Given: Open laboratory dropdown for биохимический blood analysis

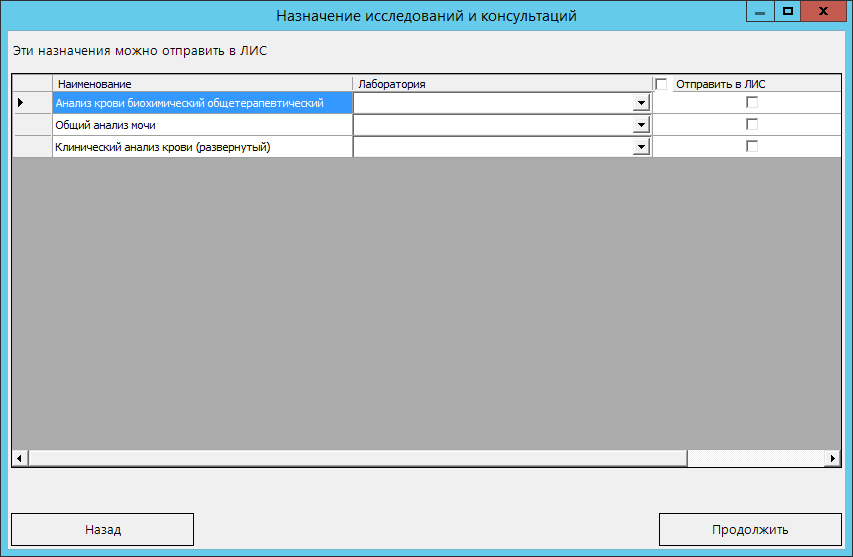Looking at the screenshot, I should point(640,103).
